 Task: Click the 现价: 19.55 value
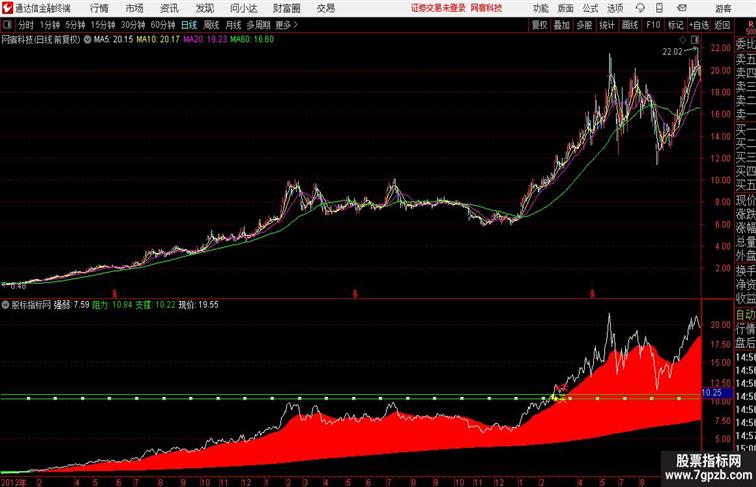(198, 305)
